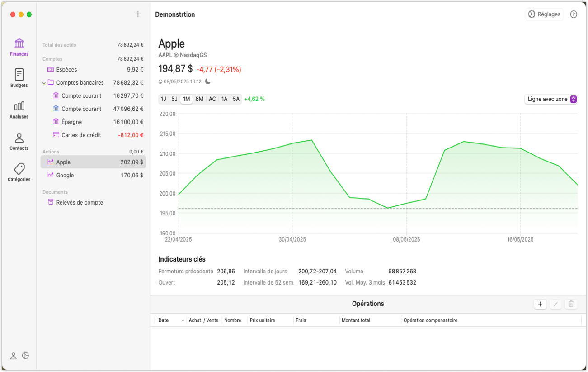Select the 5J time range

click(x=174, y=99)
